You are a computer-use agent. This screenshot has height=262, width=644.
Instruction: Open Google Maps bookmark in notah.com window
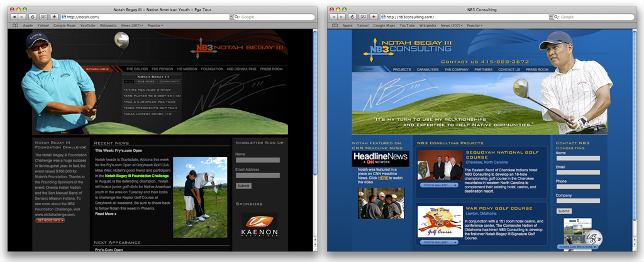click(x=65, y=25)
